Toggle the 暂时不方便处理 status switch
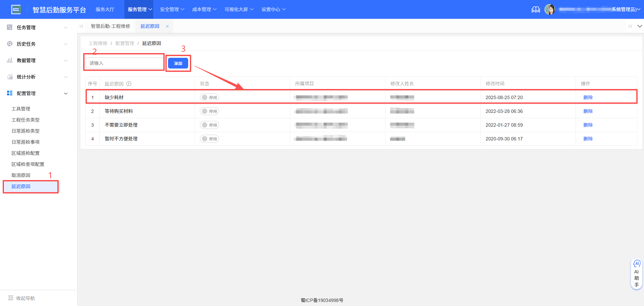Screen dimensions: 644x306 click(209, 138)
